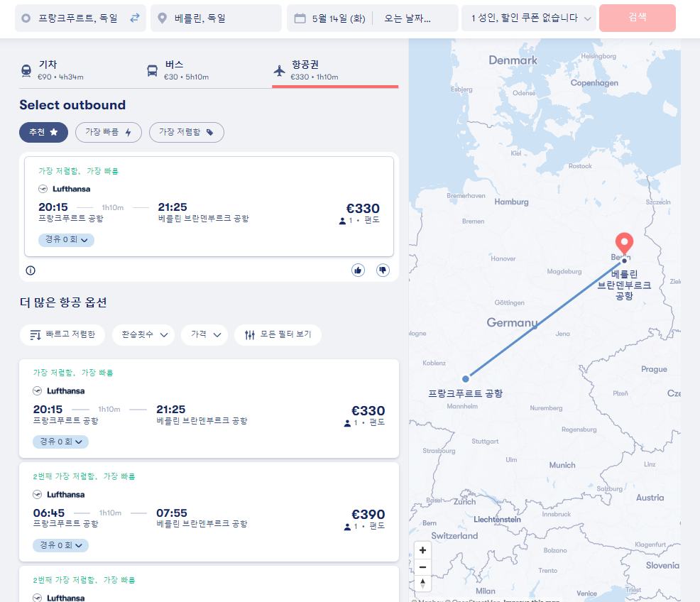Click the Select outbound heading
The height and width of the screenshot is (602, 700).
coord(72,105)
